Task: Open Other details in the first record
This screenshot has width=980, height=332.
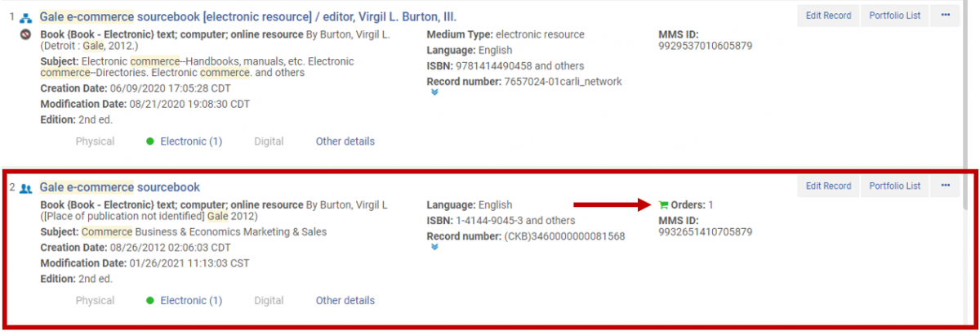Action: [x=345, y=141]
